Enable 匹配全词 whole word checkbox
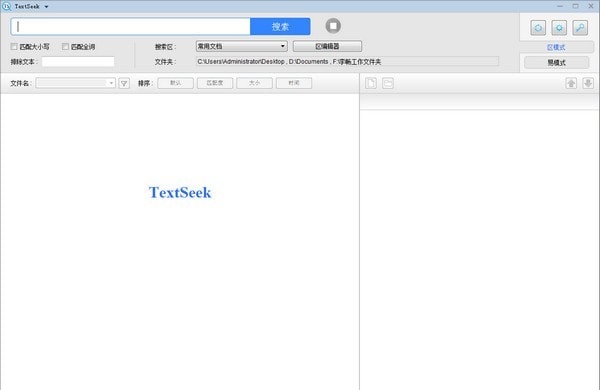 65,47
